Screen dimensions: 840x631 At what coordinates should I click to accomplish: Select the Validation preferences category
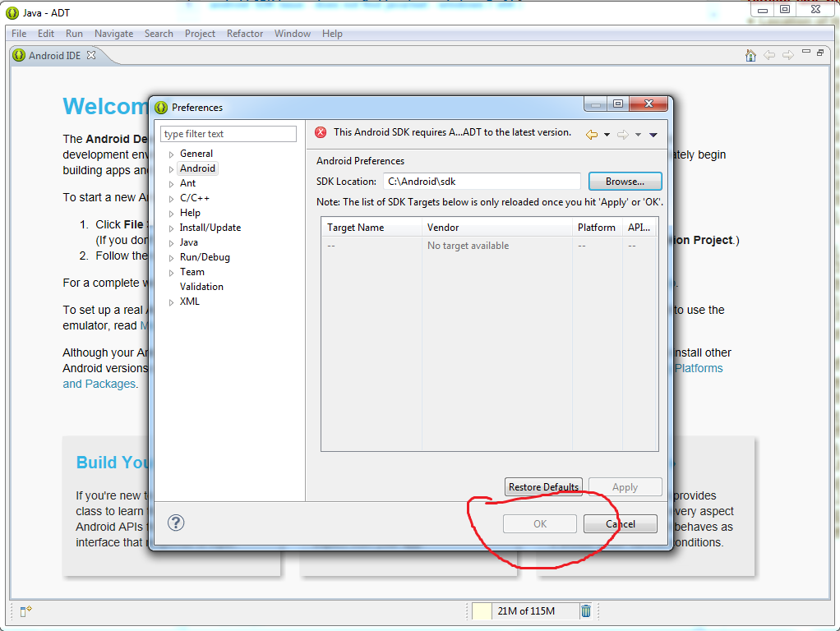pyautogui.click(x=201, y=287)
